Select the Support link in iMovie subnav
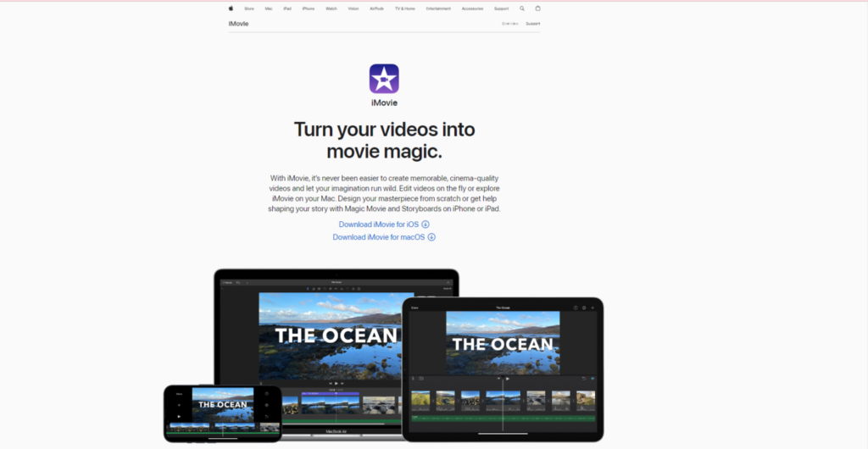This screenshot has height=449, width=868. [x=533, y=24]
